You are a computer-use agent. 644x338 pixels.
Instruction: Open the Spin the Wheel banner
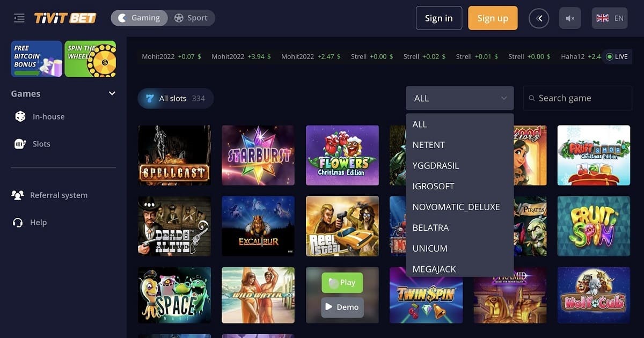point(90,59)
